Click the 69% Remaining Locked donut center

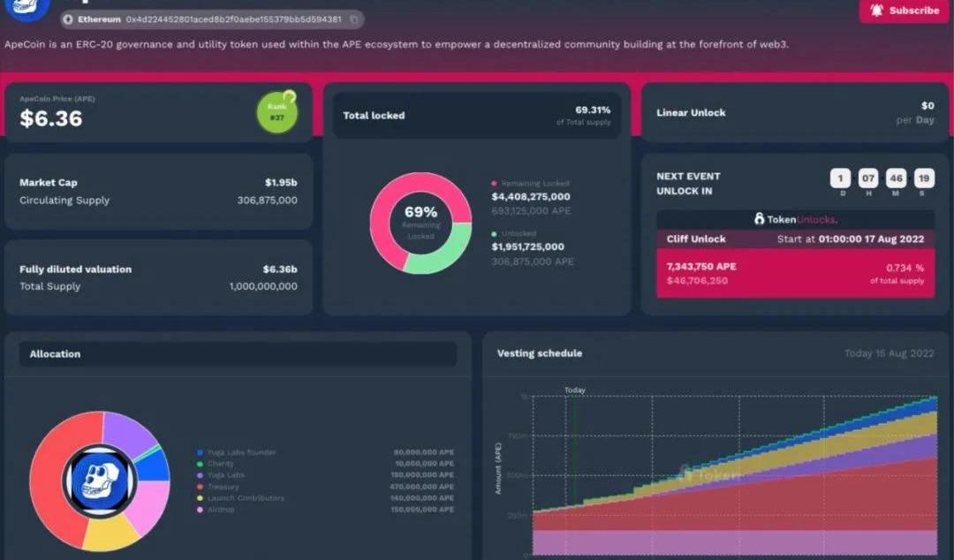tap(421, 223)
